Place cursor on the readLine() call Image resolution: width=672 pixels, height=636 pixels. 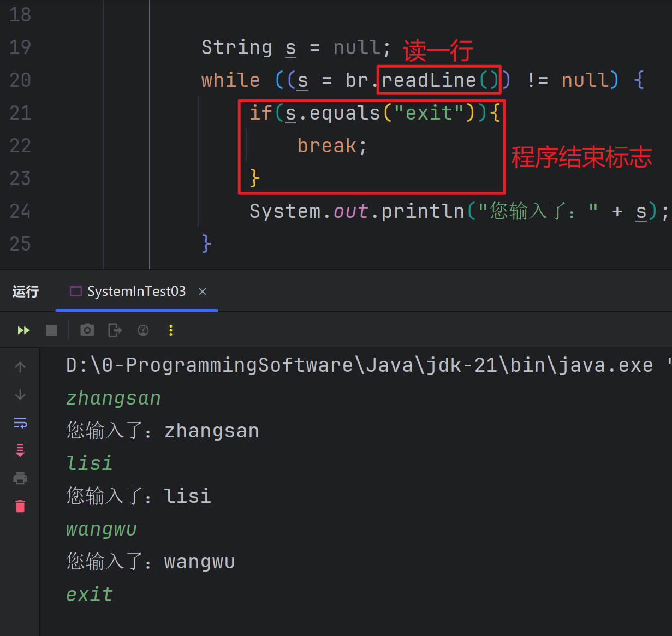point(437,80)
